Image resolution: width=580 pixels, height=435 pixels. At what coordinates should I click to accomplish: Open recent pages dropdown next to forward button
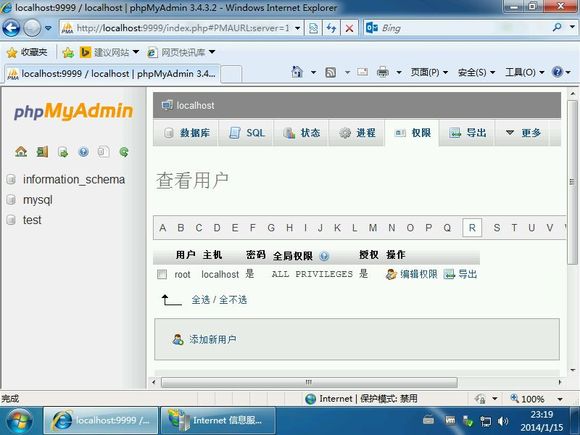point(48,28)
